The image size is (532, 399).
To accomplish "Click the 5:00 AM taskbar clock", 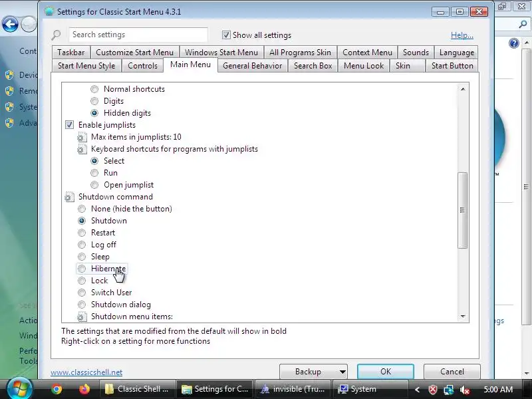I will 497,389.
